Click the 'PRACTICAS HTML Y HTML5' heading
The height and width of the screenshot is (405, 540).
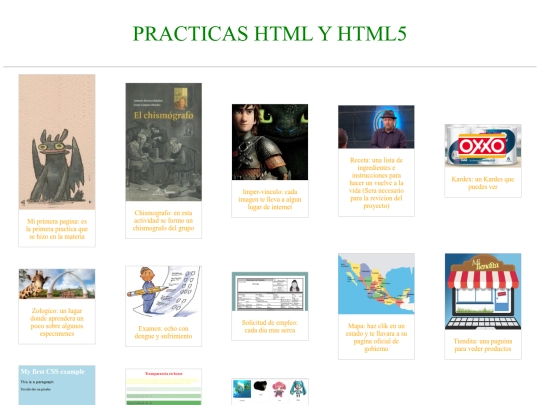click(270, 33)
